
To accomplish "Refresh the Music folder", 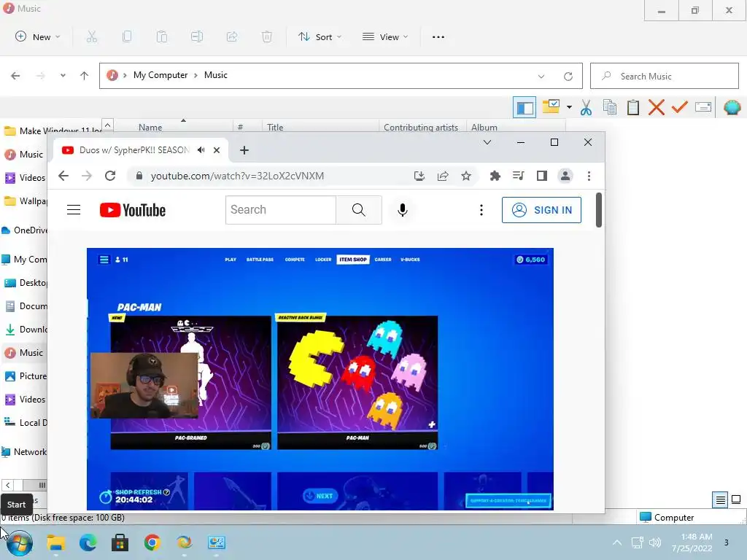I will tap(568, 76).
